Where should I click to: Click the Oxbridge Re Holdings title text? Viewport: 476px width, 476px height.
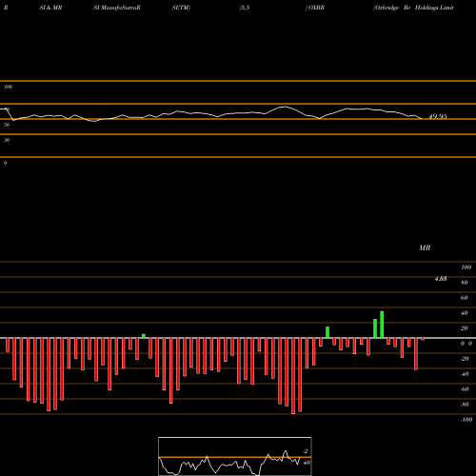[x=414, y=8]
